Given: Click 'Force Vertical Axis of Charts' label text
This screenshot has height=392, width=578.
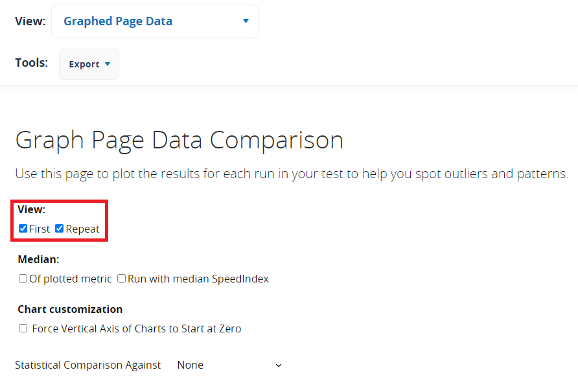Looking at the screenshot, I should tap(136, 329).
